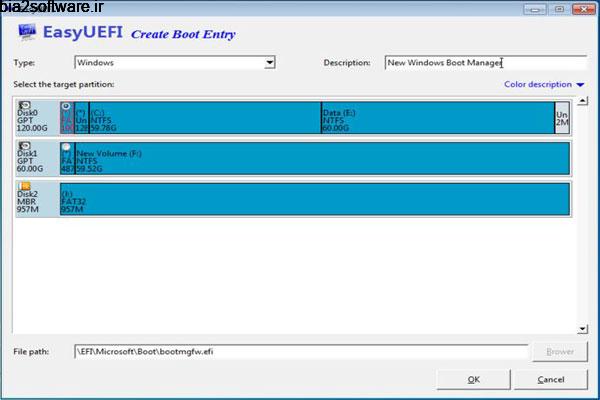This screenshot has height=400, width=600.
Task: Select the New Volume (F:) partition
Action: pyautogui.click(x=322, y=158)
